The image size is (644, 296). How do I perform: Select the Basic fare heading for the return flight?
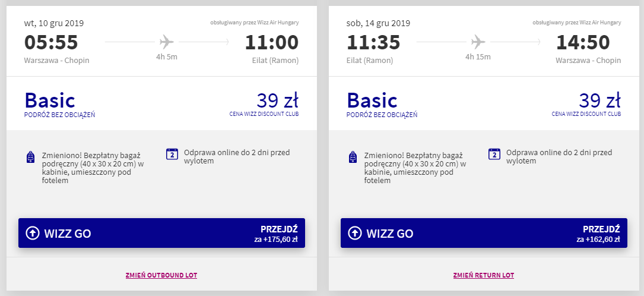[x=372, y=100]
